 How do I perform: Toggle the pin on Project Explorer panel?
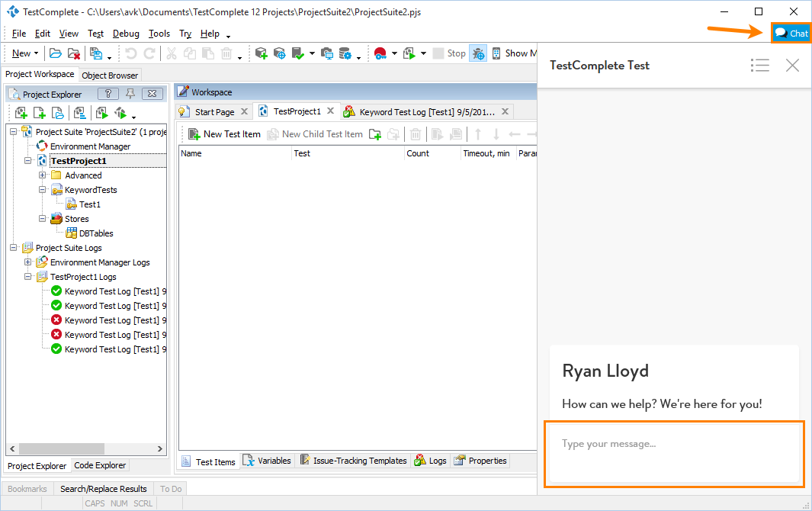[x=131, y=93]
